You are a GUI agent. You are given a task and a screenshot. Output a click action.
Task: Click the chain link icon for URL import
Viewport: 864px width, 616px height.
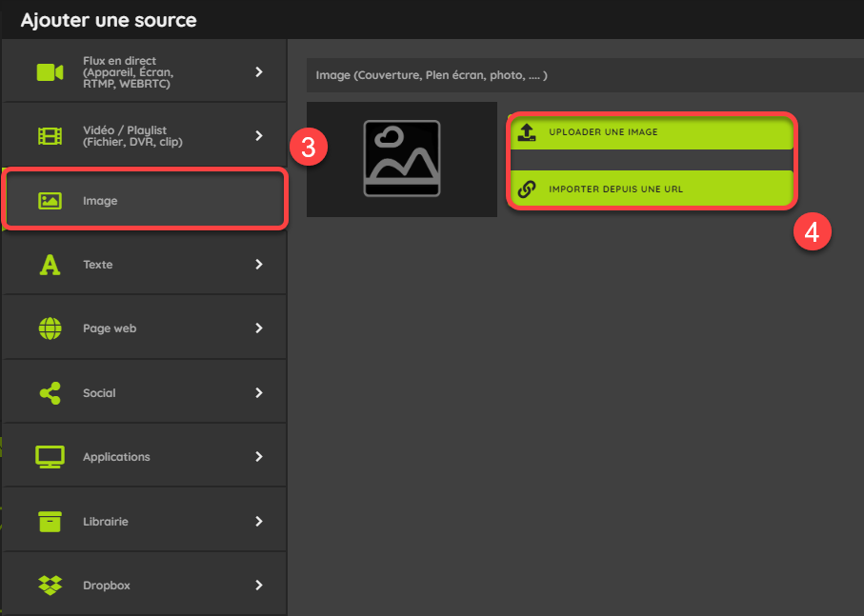click(527, 189)
